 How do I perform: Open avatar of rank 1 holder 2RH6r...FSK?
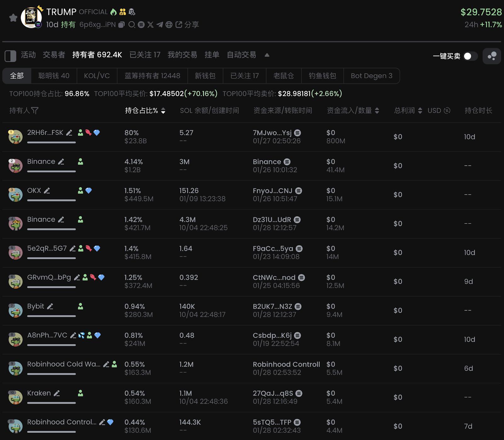pyautogui.click(x=15, y=137)
